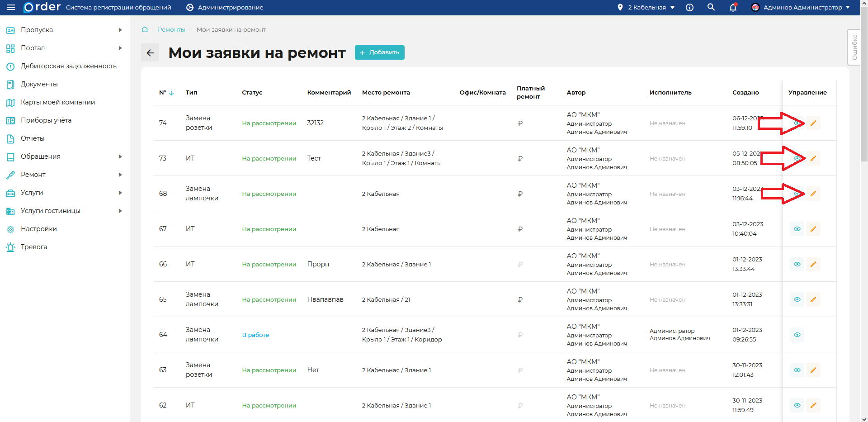Image resolution: width=868 pixels, height=422 pixels.
Task: Open the Админов Администратор user menu
Action: click(800, 7)
